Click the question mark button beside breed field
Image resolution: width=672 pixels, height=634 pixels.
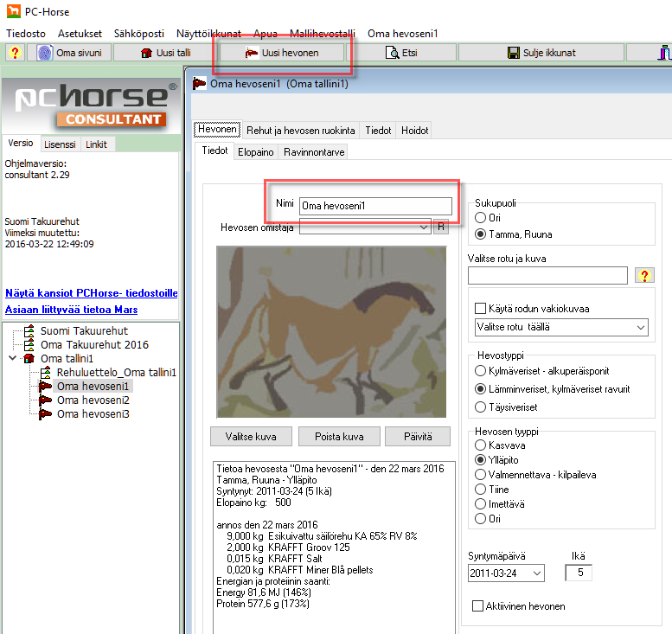point(643,275)
